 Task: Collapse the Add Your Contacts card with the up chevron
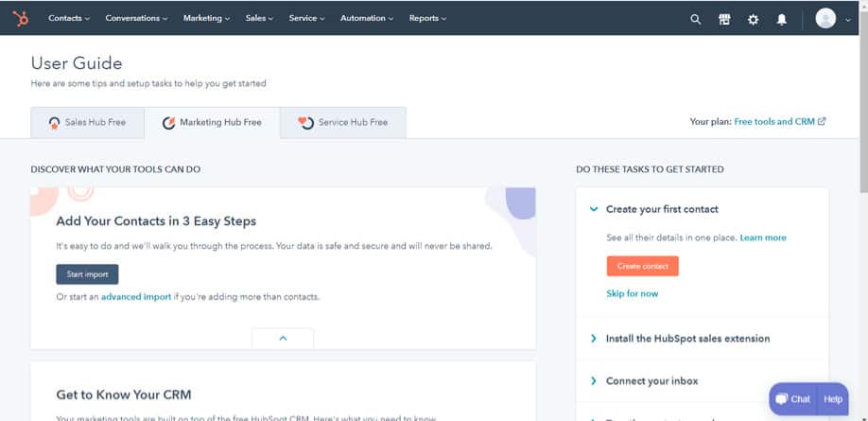(283, 339)
